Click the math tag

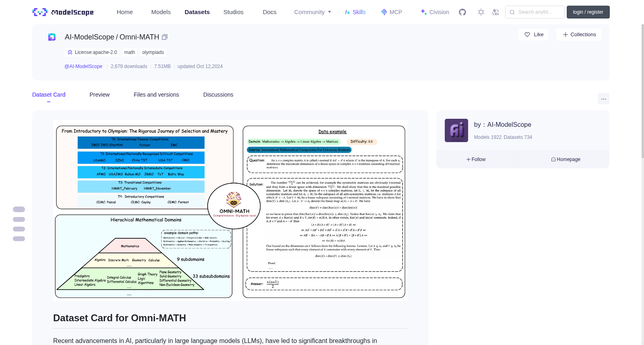[x=130, y=52]
